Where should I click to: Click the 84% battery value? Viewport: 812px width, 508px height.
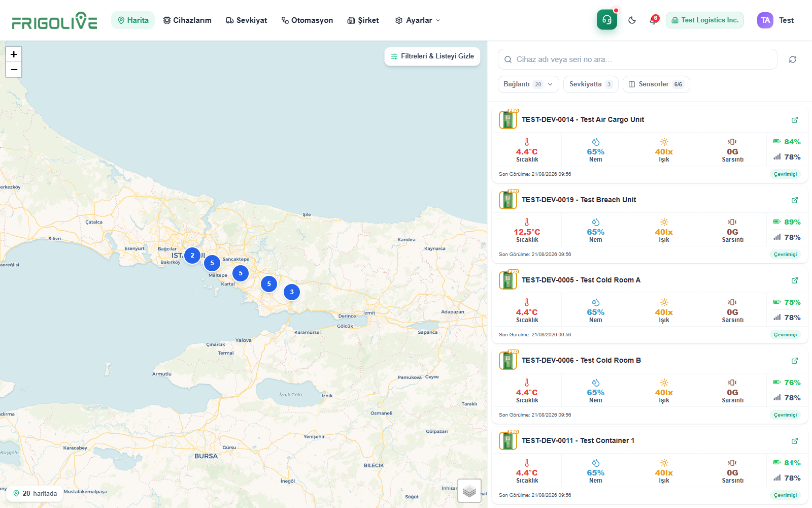[792, 142]
